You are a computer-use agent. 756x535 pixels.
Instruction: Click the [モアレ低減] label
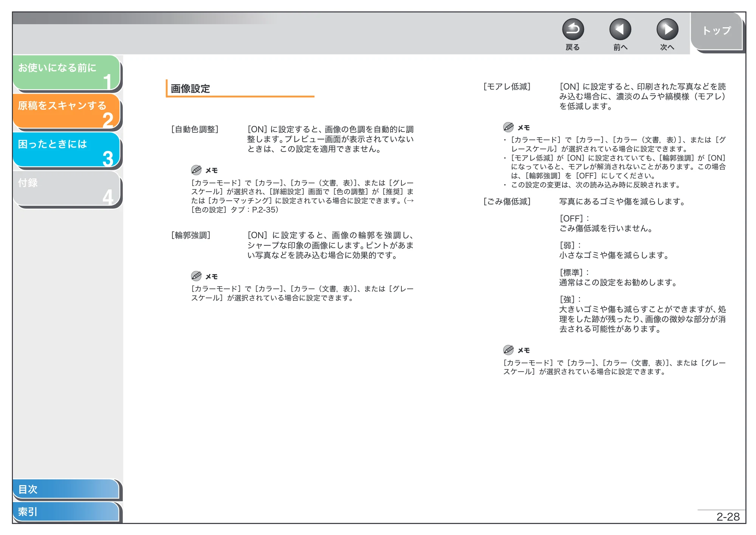(507, 87)
